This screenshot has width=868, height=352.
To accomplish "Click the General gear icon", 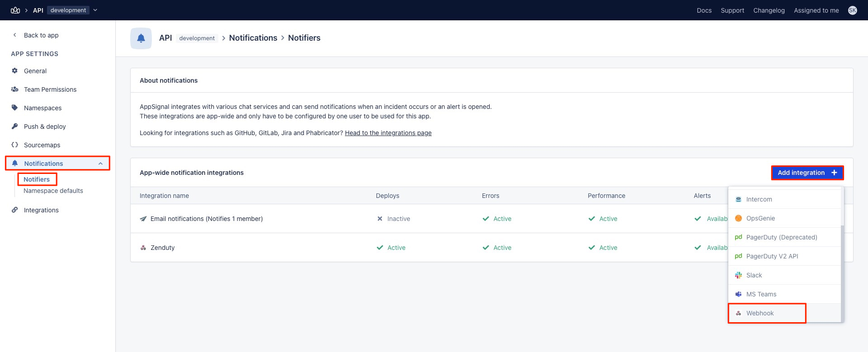I will coord(14,70).
